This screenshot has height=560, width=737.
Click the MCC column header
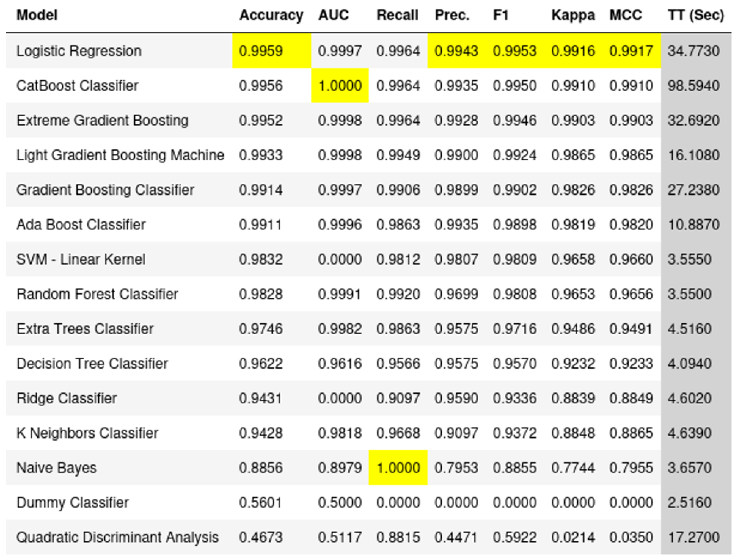[625, 15]
